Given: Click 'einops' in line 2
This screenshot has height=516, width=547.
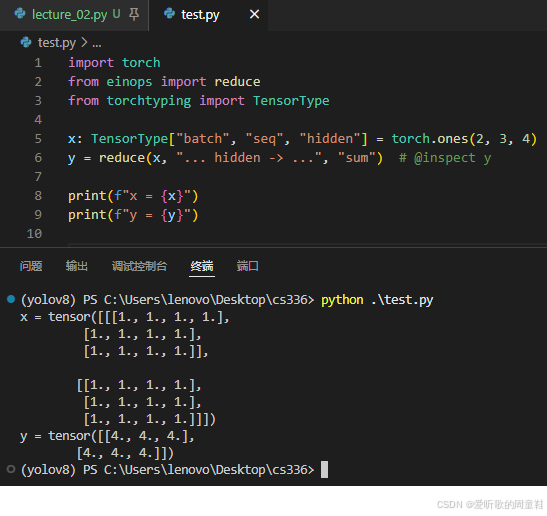Looking at the screenshot, I should [129, 82].
